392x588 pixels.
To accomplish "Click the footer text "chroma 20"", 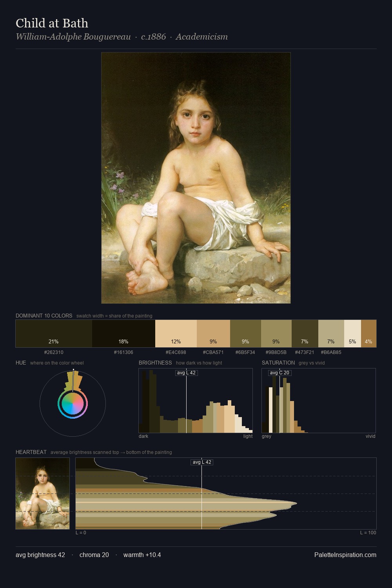I will tap(94, 555).
